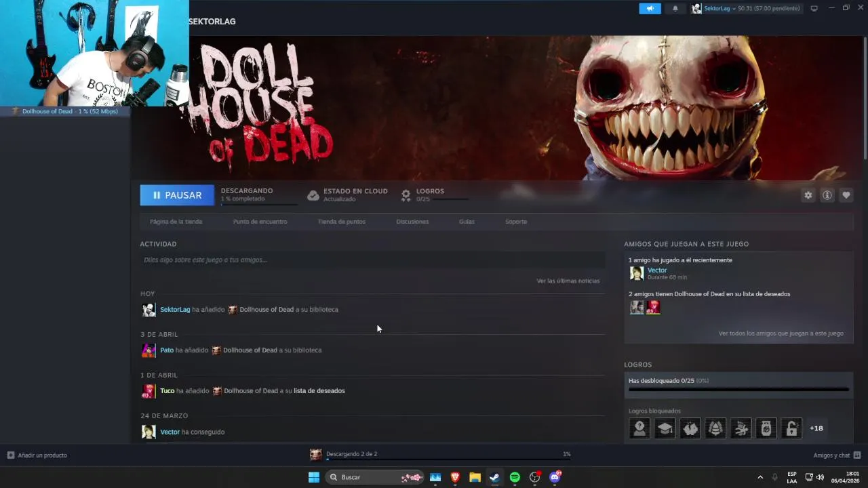
Task: Click SektorLag avatar in activity feed
Action: [x=149, y=310]
